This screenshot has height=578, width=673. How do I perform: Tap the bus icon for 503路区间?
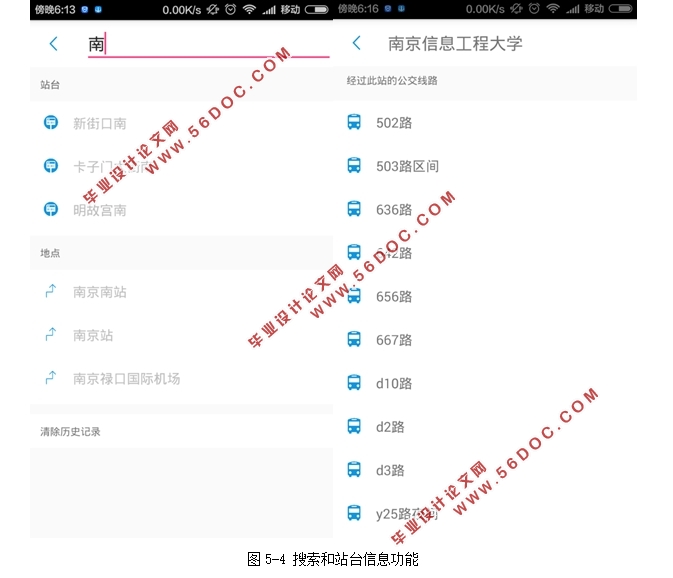click(x=354, y=166)
